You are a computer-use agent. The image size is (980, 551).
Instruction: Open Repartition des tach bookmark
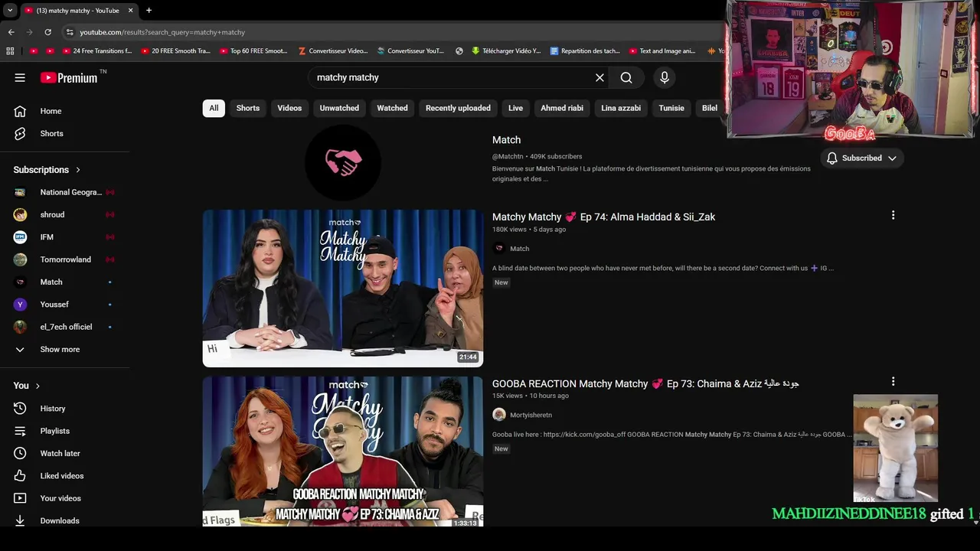585,51
